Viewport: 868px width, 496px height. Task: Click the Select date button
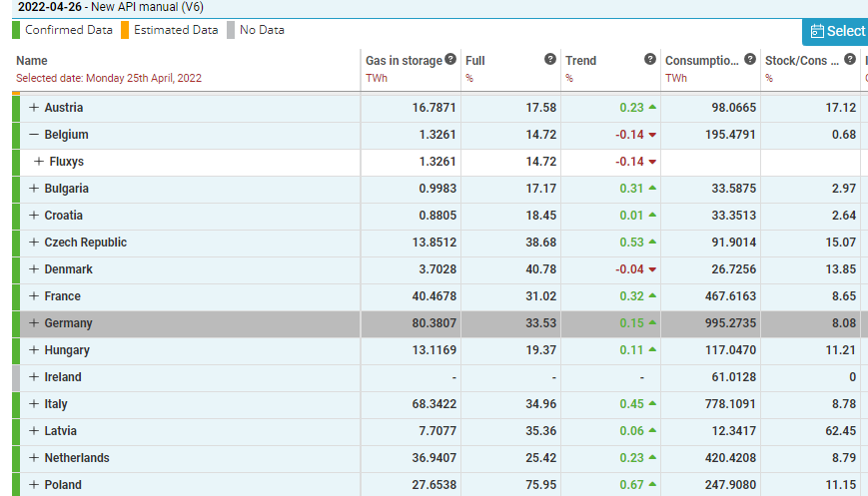coord(836,32)
